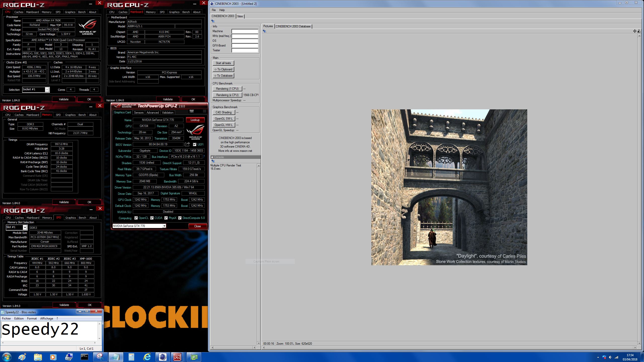Viewport: 644px width, 362px height.
Task: Select the Bench tab in the CPU window of CPU-Z
Action: click(x=82, y=12)
